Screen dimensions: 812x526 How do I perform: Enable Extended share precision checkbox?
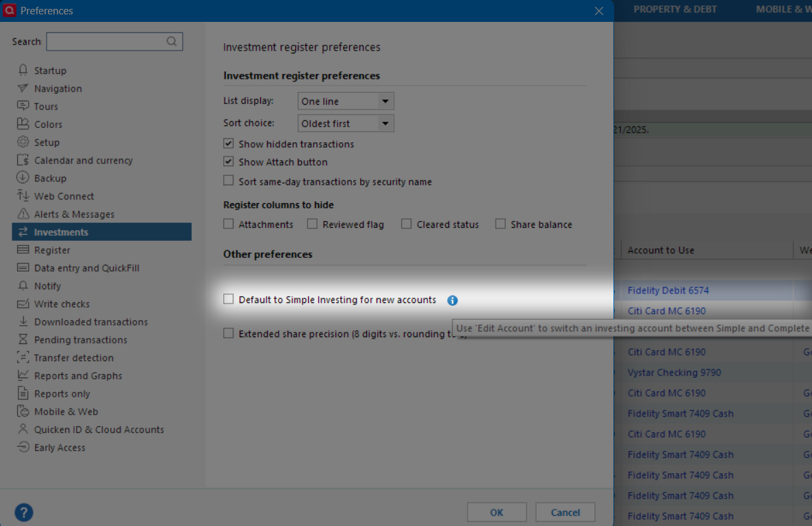coord(229,333)
